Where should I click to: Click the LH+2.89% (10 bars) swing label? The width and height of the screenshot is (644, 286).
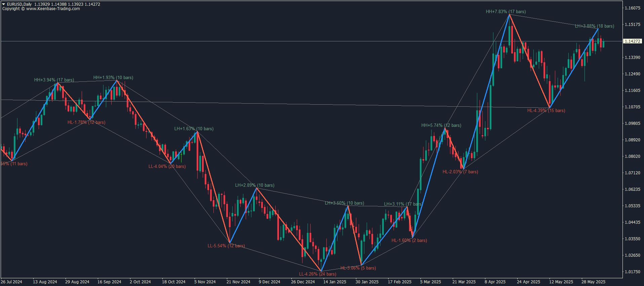point(255,185)
